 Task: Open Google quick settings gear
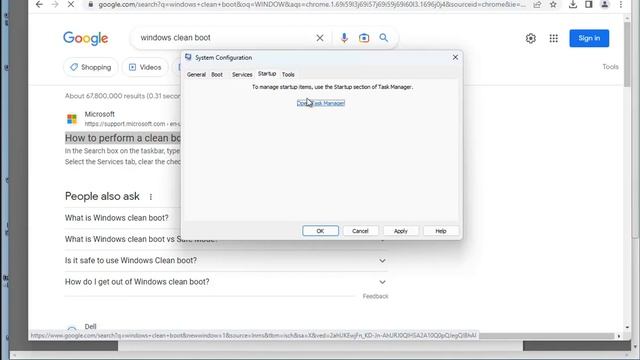531,38
